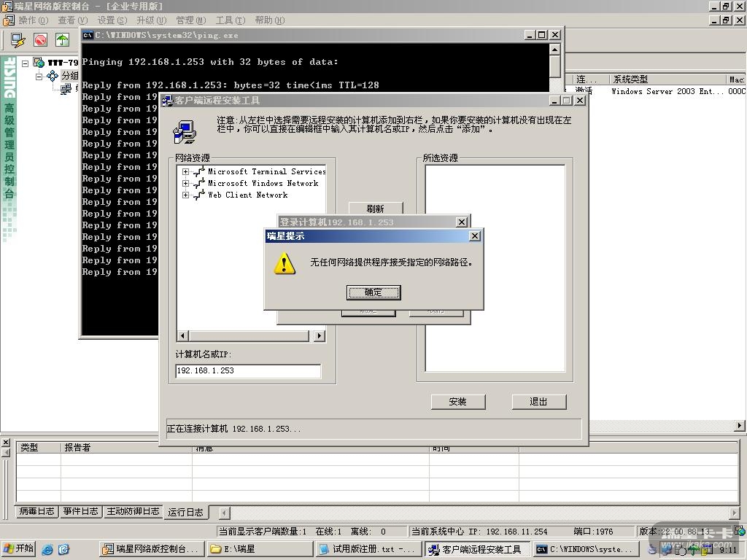Image resolution: width=747 pixels, height=560 pixels.
Task: Switch to E:\瑞星 folder taskbar button
Action: pyautogui.click(x=260, y=549)
